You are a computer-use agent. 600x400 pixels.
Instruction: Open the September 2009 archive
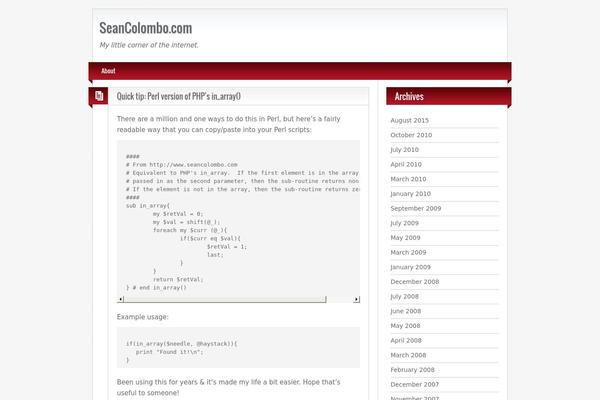tap(416, 208)
